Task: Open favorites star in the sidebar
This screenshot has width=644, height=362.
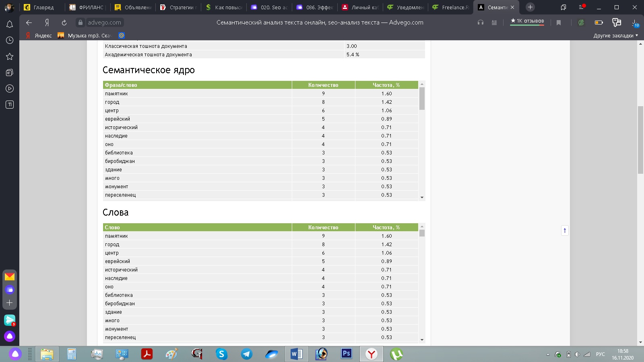Action: pos(10,56)
